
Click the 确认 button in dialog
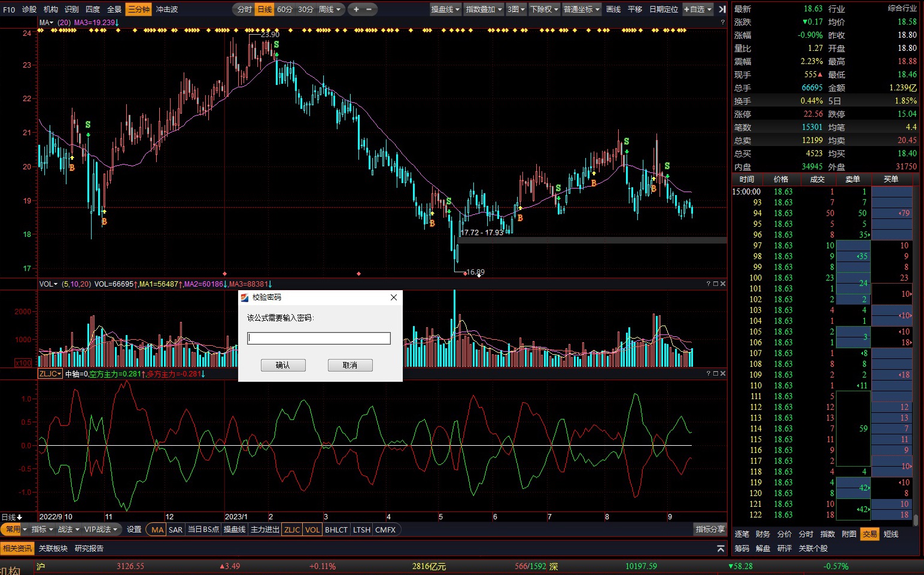(x=283, y=365)
